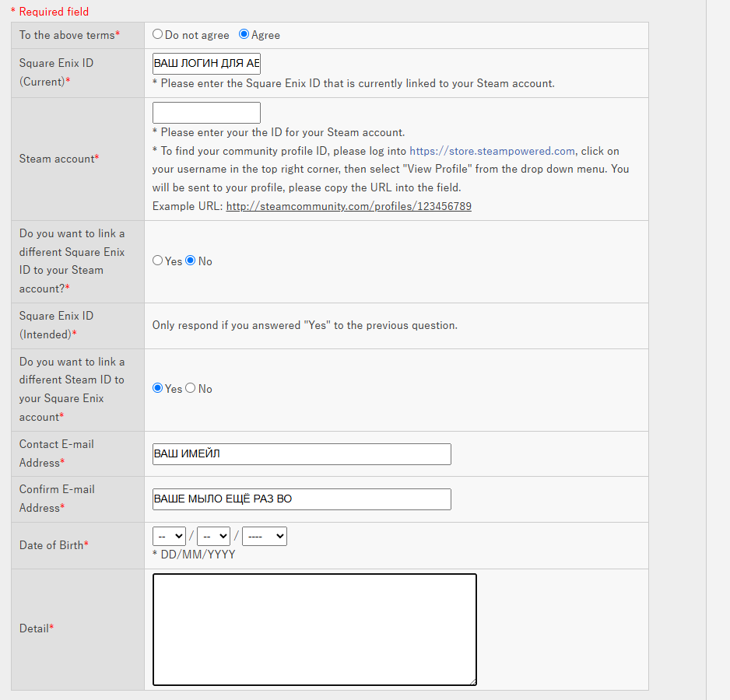Click the steamcommunity.com example profile URL
This screenshot has width=730, height=700.
[x=349, y=206]
